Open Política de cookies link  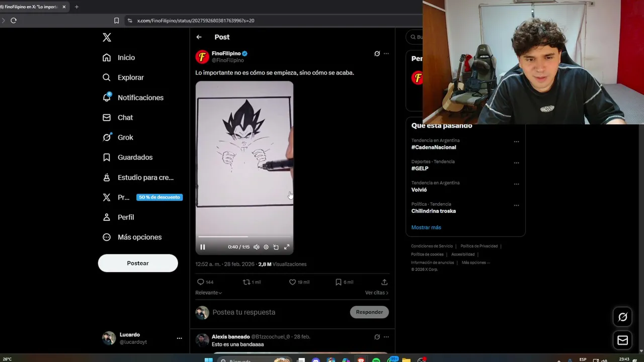(427, 254)
